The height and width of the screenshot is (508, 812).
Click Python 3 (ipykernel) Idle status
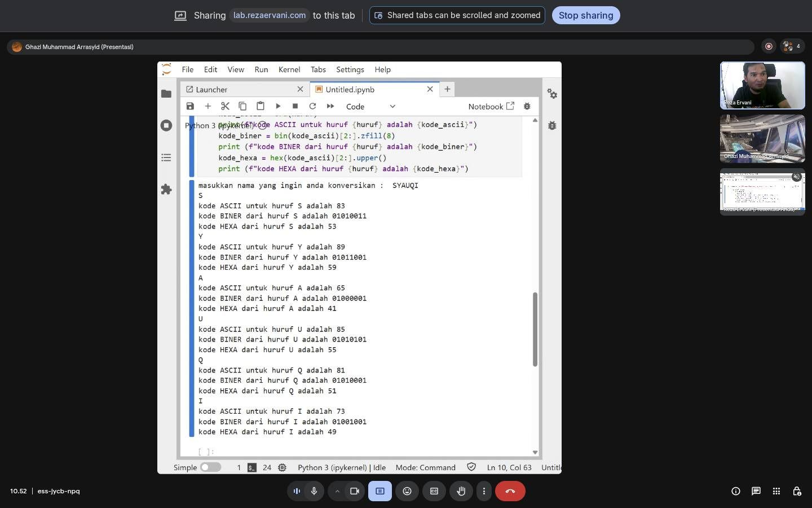click(x=342, y=467)
